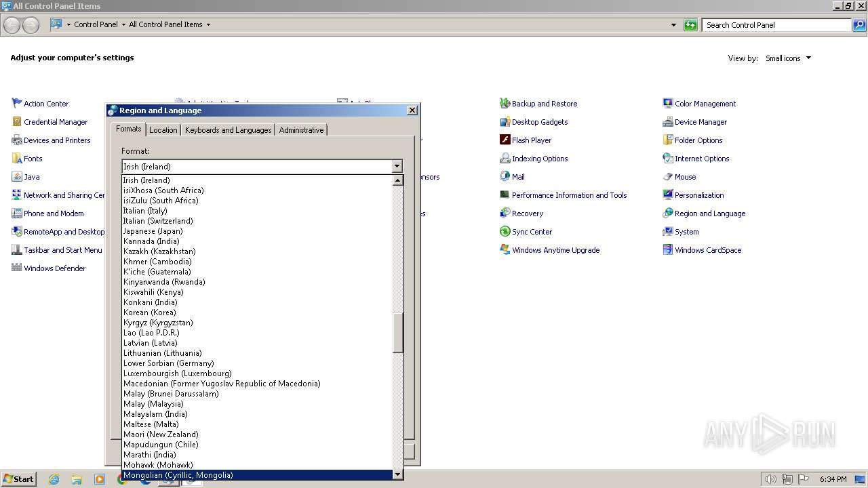Open Devices and Printers icon
This screenshot has width=868, height=488.
[x=17, y=140]
